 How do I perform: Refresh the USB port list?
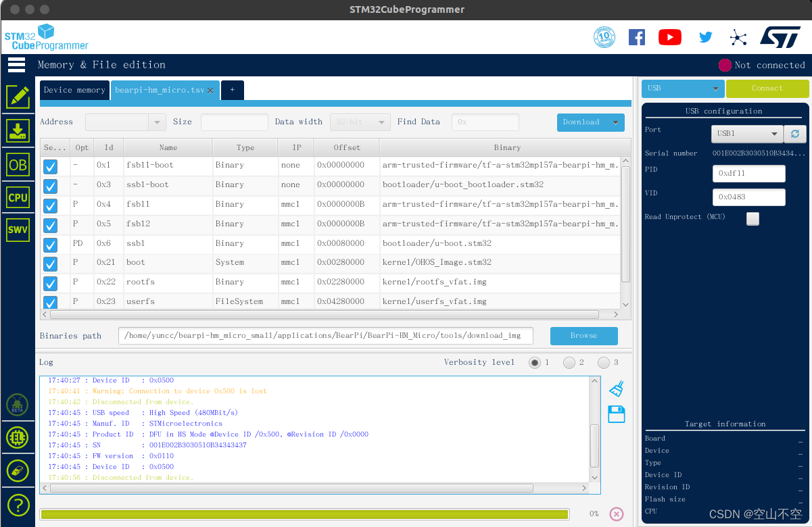(x=795, y=134)
